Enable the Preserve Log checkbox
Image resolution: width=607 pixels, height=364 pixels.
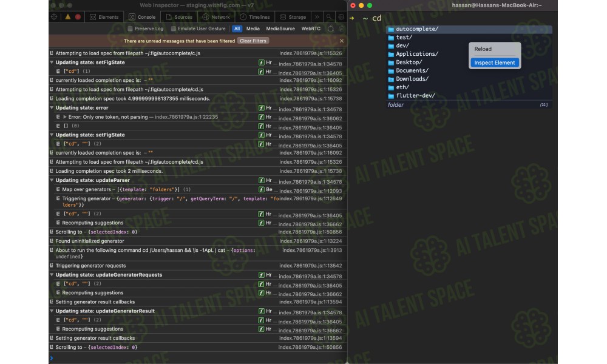[x=130, y=29]
